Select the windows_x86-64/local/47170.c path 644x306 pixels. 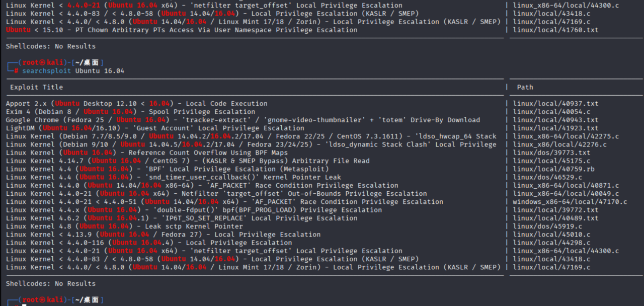click(570, 202)
